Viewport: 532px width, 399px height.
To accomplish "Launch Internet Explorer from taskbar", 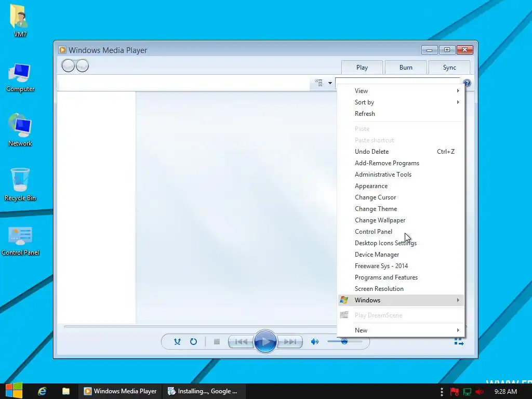I will tap(42, 391).
